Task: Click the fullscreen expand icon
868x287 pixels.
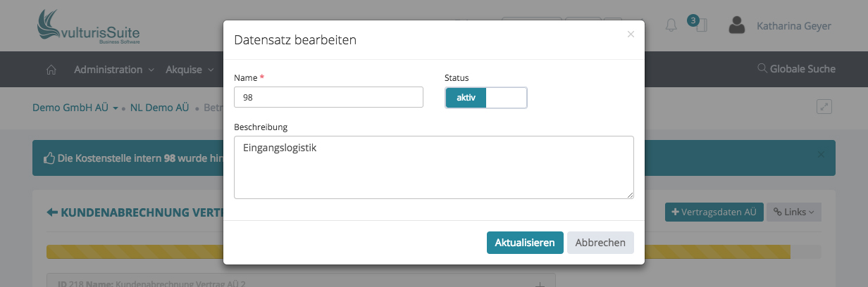Action: click(824, 107)
